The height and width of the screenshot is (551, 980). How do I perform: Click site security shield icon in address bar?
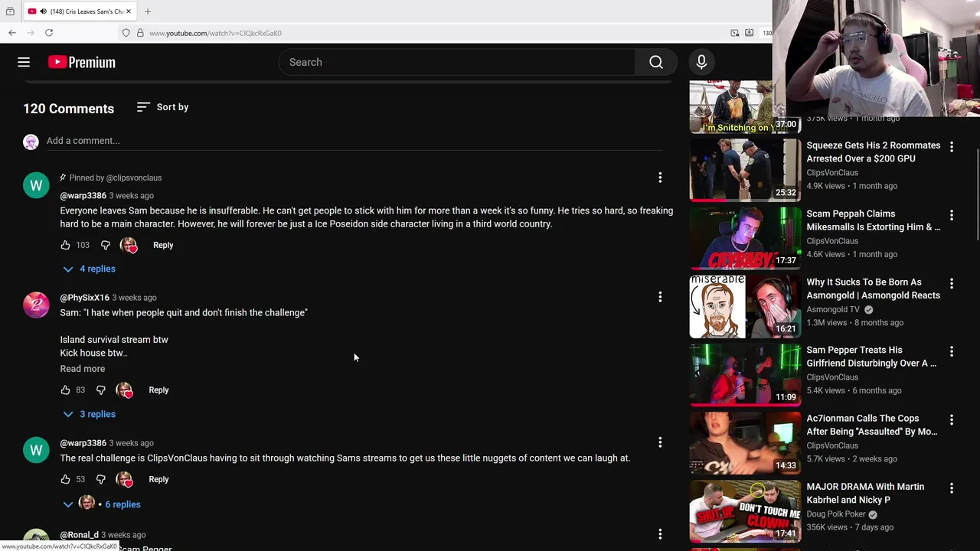click(126, 33)
